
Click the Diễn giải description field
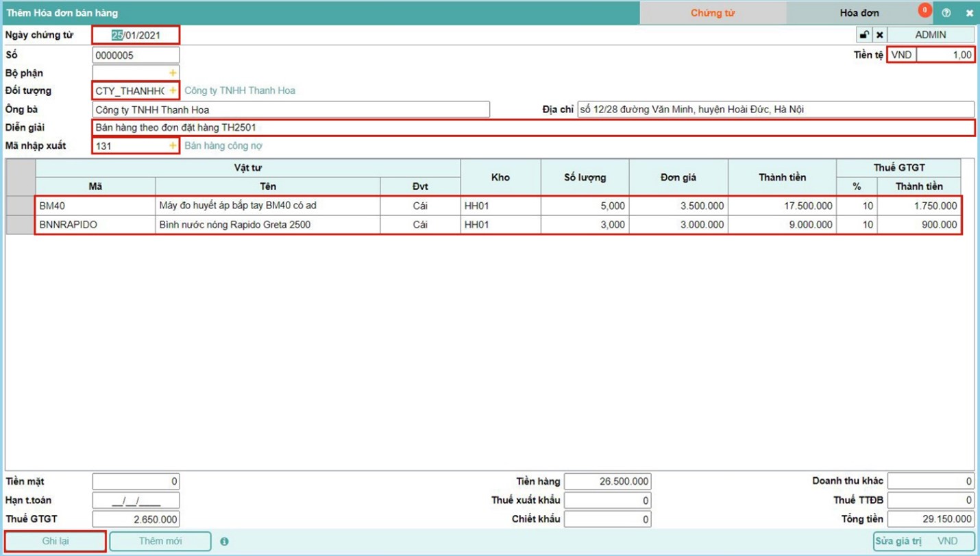coord(532,128)
